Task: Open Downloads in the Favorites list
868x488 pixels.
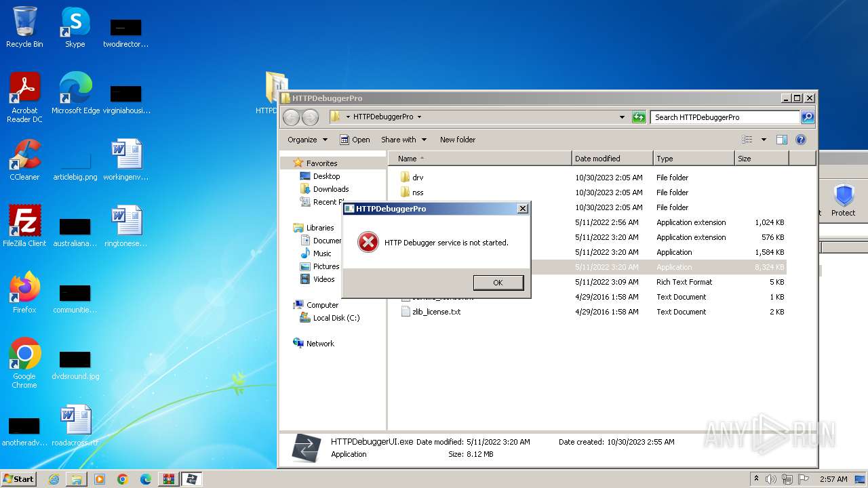Action: coord(330,189)
